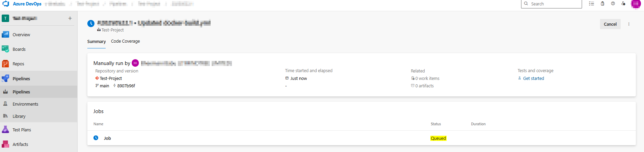Open the Boards icon in sidebar
This screenshot has width=644, height=152.
point(5,49)
